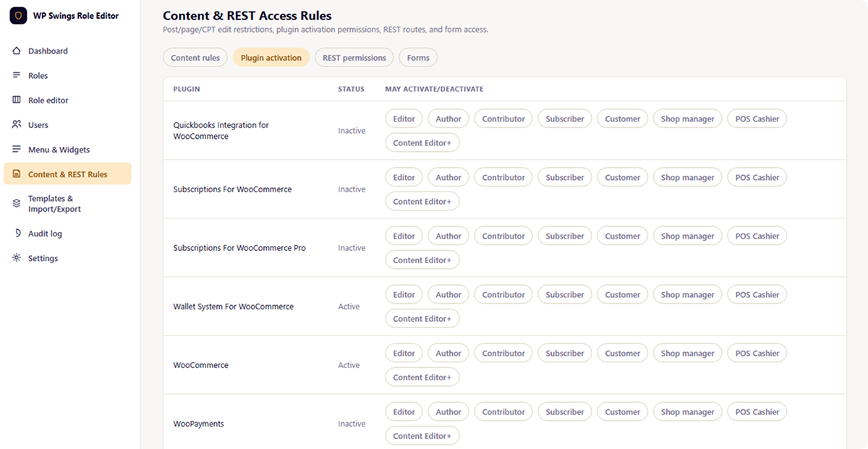Click Inactive status of WooPayments row
The height and width of the screenshot is (449, 868).
[352, 424]
